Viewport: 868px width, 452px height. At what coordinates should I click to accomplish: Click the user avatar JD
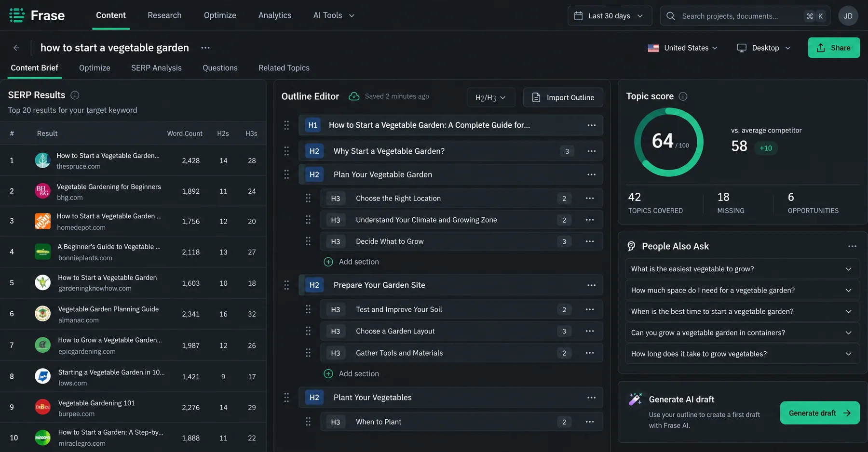tap(848, 16)
